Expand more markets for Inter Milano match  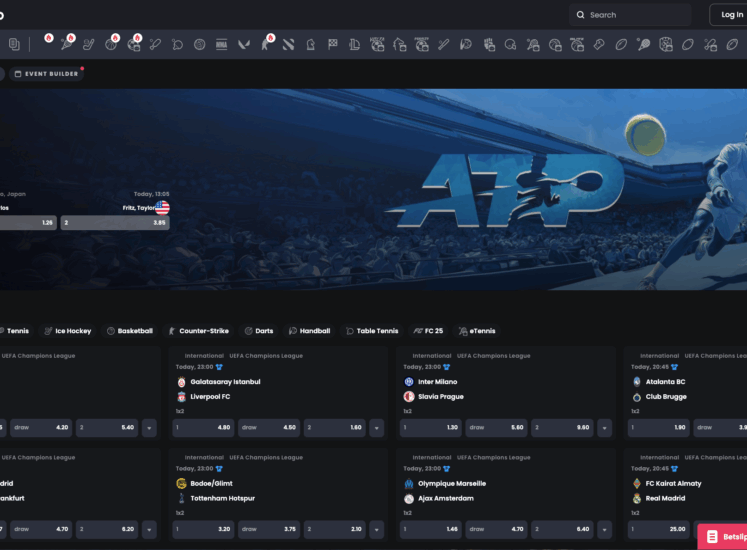[605, 428]
